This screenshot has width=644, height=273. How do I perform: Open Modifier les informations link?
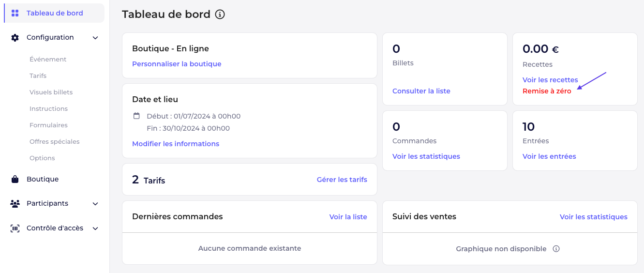(x=176, y=144)
